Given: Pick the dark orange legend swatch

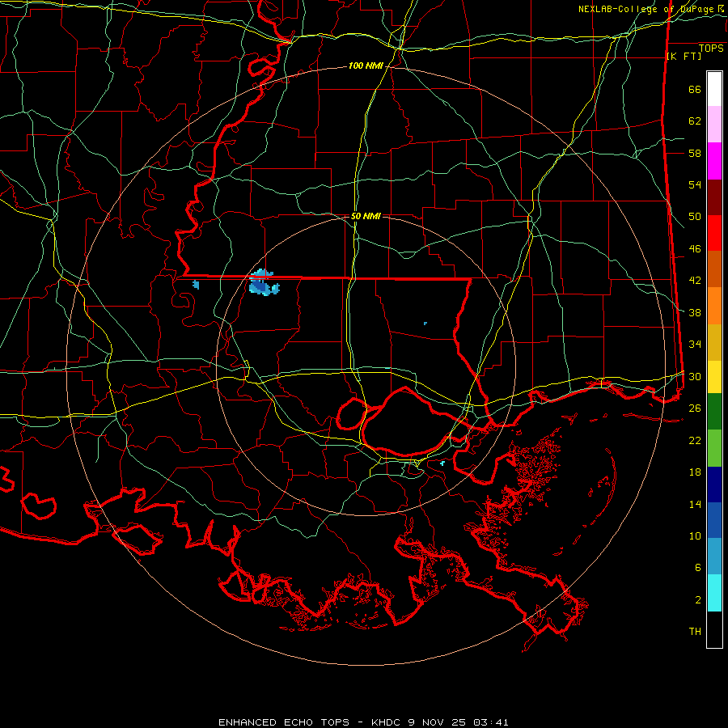Looking at the screenshot, I should coord(714,269).
